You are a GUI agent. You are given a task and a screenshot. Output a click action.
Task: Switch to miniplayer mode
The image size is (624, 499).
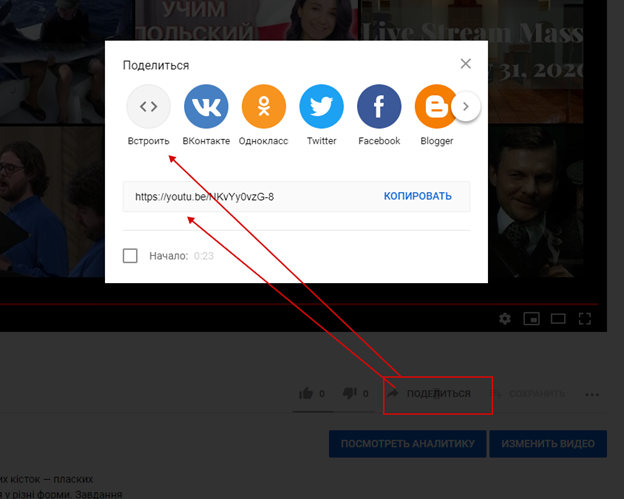[531, 318]
